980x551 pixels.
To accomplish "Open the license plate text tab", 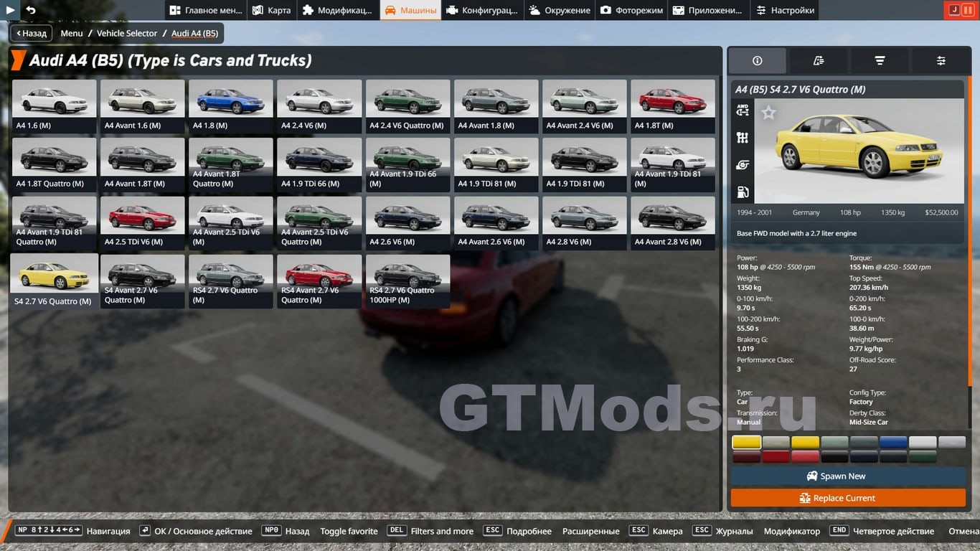I will tap(819, 61).
